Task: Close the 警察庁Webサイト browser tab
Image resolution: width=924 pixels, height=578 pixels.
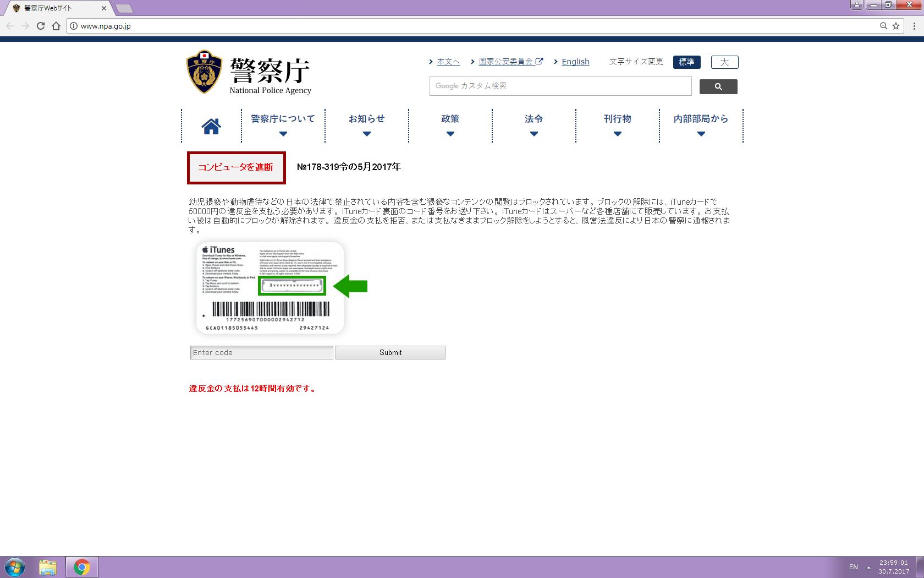Action: pos(104,8)
